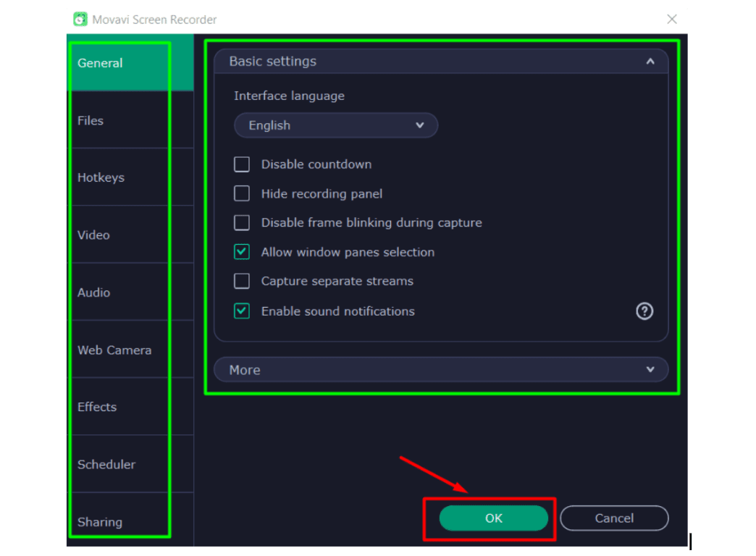Toggle Disable frame blinking during capture

(242, 223)
